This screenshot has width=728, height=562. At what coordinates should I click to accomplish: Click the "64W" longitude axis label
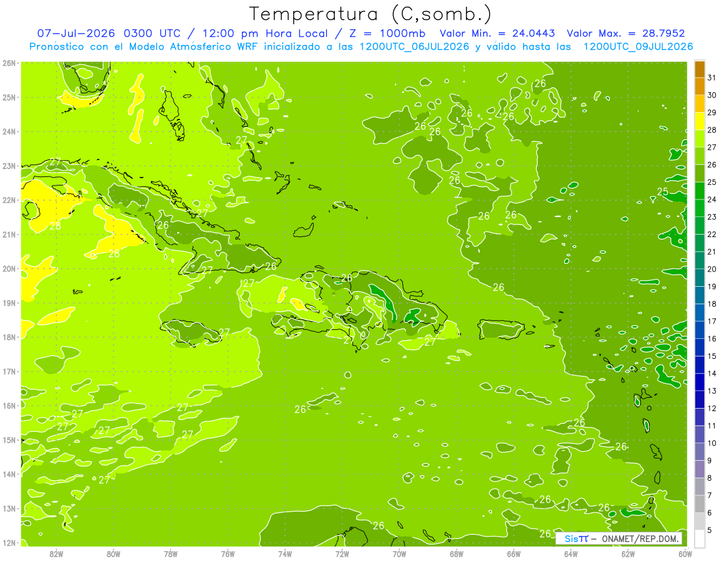(571, 554)
